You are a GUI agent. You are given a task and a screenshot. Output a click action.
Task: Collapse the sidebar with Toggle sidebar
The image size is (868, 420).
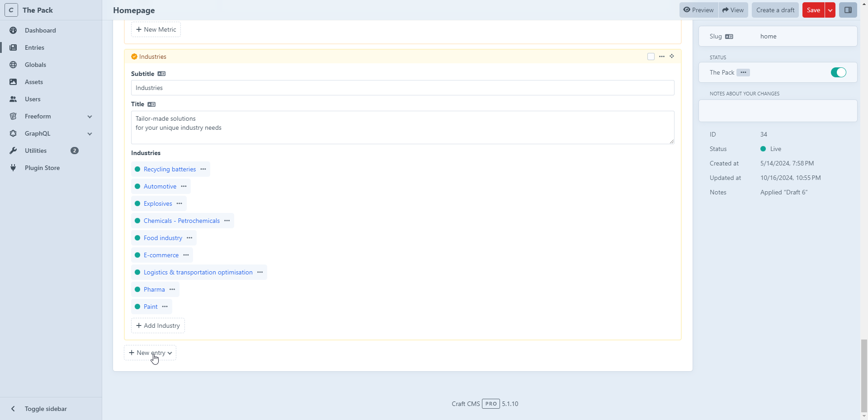45,409
